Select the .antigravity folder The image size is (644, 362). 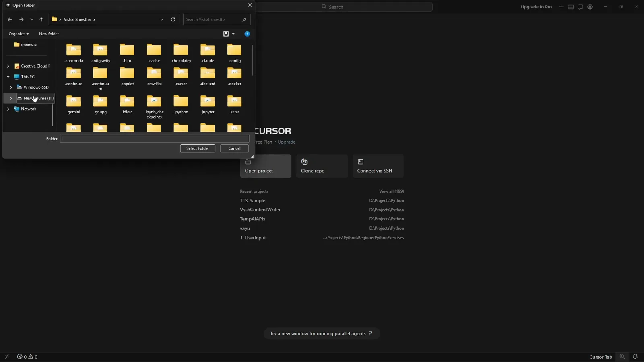point(100,53)
